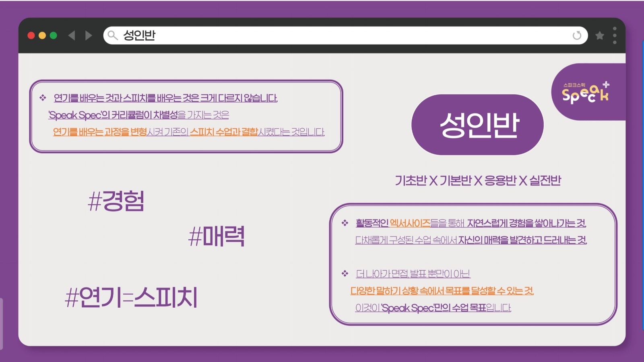
Task: Click the forward arrow in browser bar
Action: tap(89, 35)
